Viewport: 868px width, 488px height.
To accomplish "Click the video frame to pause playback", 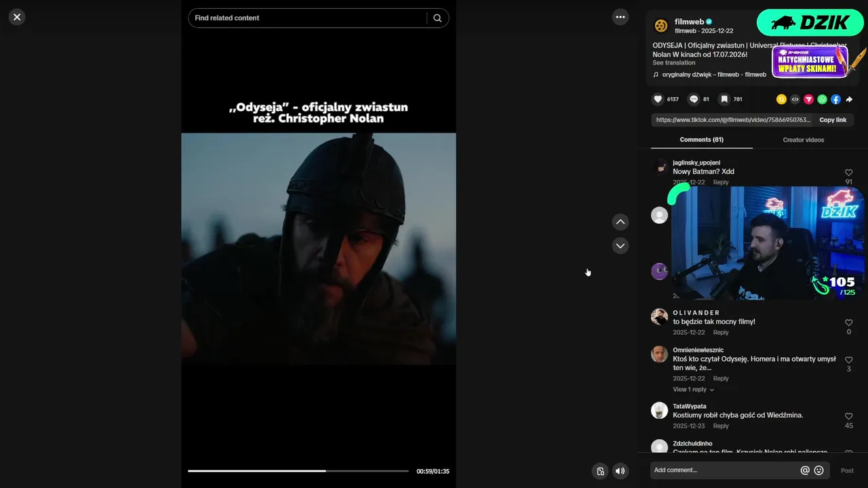I will [x=319, y=249].
